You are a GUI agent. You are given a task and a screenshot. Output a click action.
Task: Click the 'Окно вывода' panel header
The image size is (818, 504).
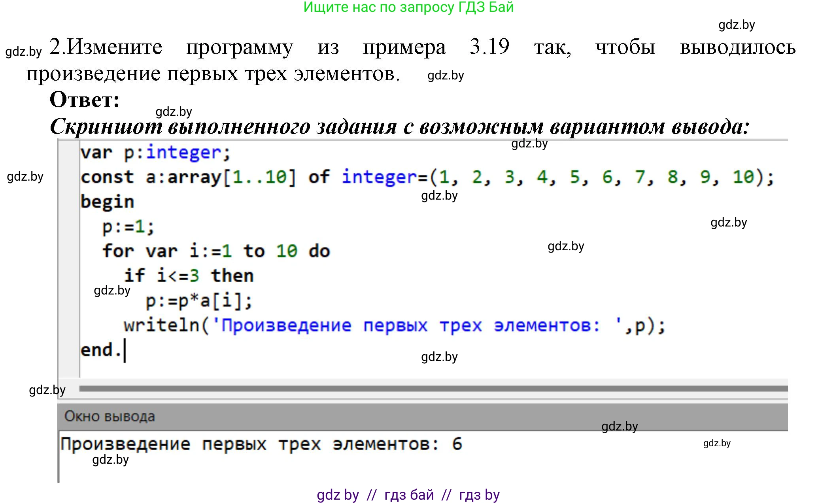point(110,416)
